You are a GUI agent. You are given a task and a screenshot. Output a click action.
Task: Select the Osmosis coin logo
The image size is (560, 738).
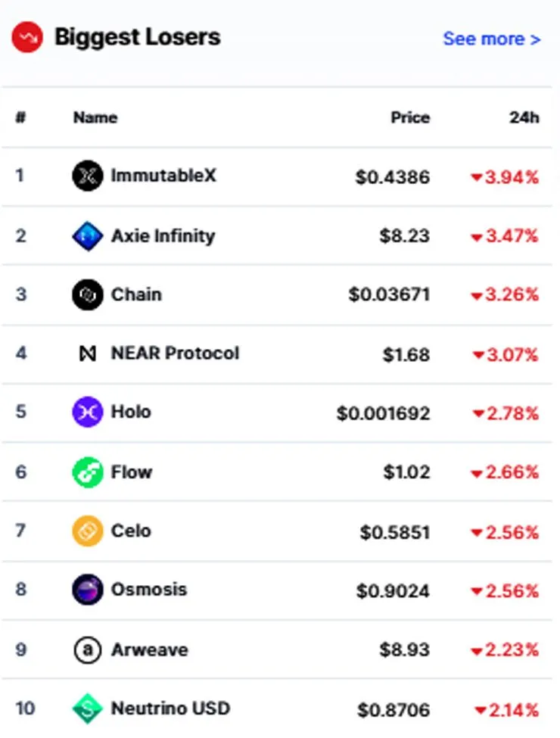(88, 590)
